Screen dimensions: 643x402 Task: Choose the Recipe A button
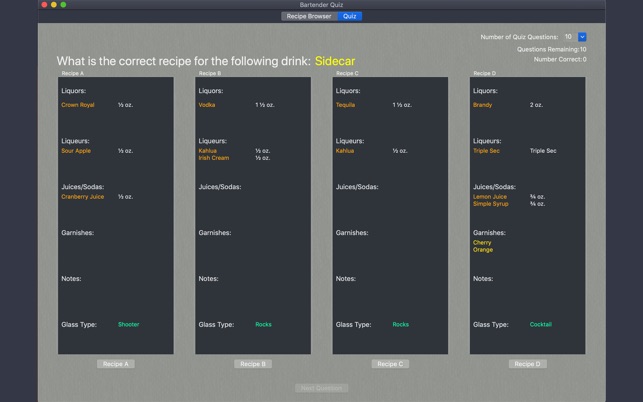116,364
